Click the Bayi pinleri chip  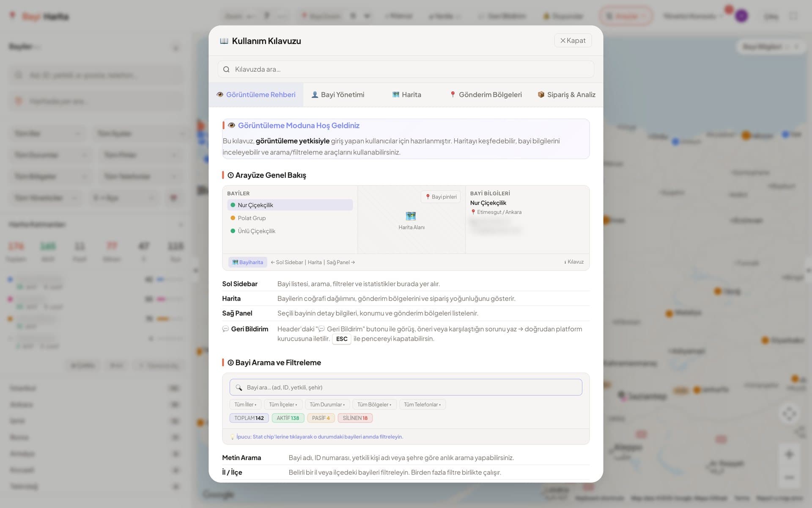tap(441, 197)
